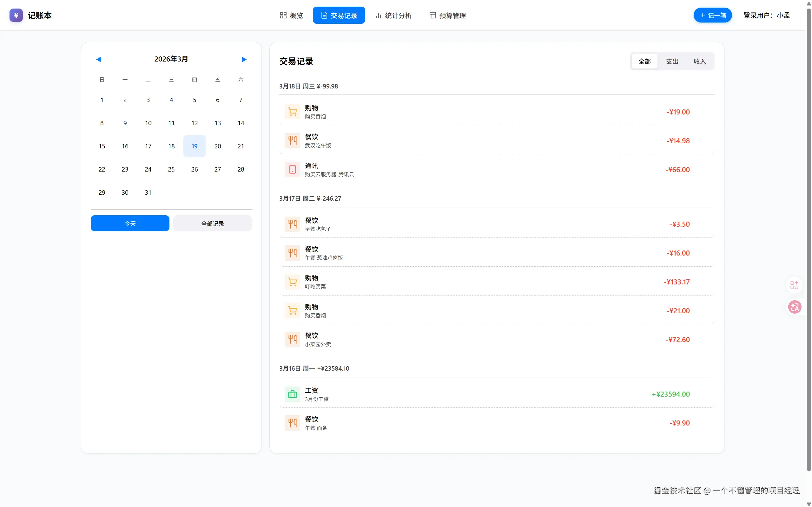The image size is (812, 507).
Task: Click the shopping cart icon for 叮咚买菜
Action: (292, 282)
